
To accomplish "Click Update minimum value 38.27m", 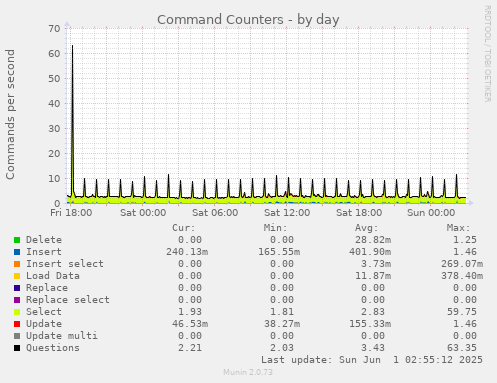I will click(282, 324).
